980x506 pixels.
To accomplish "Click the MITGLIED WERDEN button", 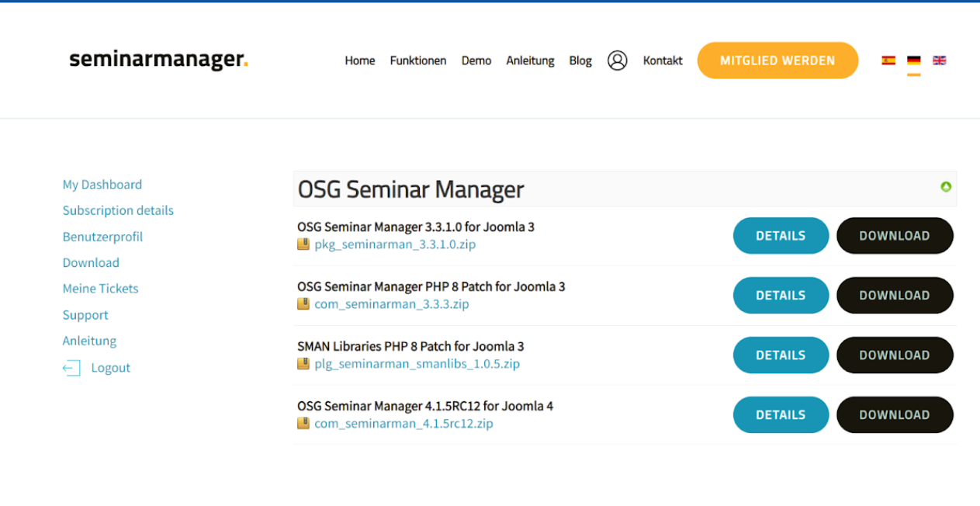I will coord(777,60).
